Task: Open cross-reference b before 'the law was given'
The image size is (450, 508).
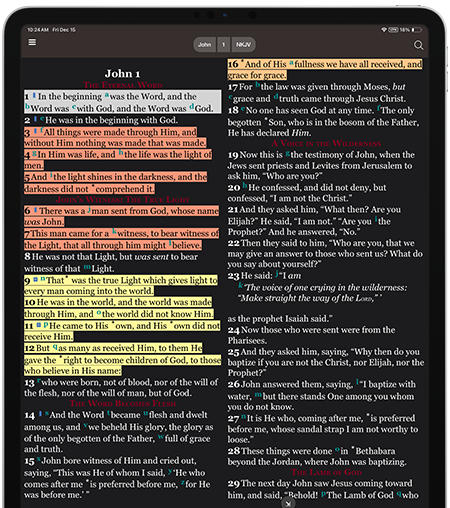Action: [x=257, y=85]
